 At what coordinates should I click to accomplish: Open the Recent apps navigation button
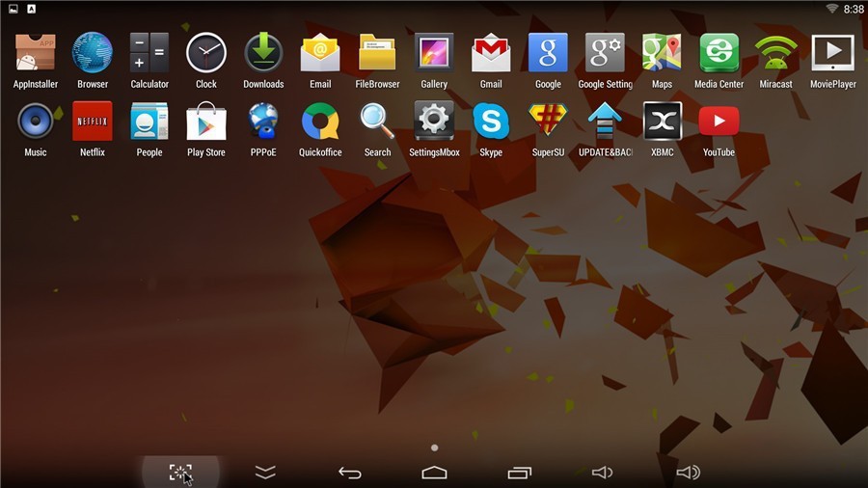point(519,473)
